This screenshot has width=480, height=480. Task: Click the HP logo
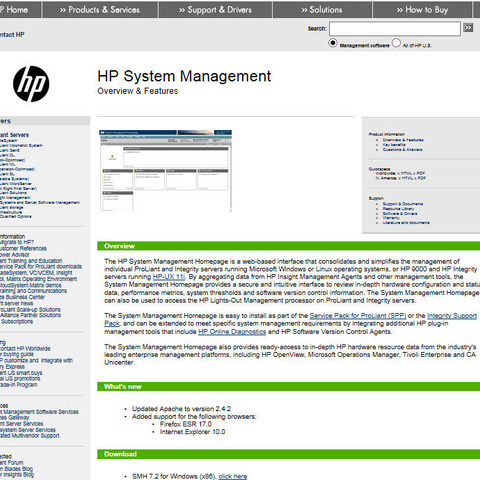pyautogui.click(x=31, y=84)
